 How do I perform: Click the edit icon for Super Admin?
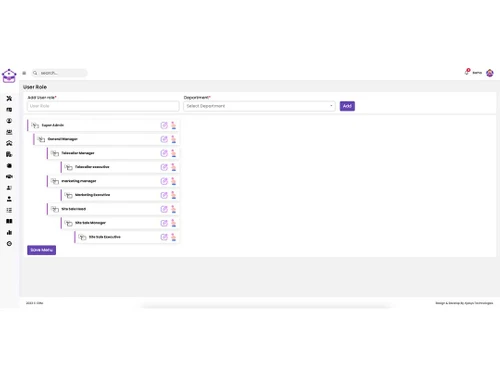(x=164, y=125)
